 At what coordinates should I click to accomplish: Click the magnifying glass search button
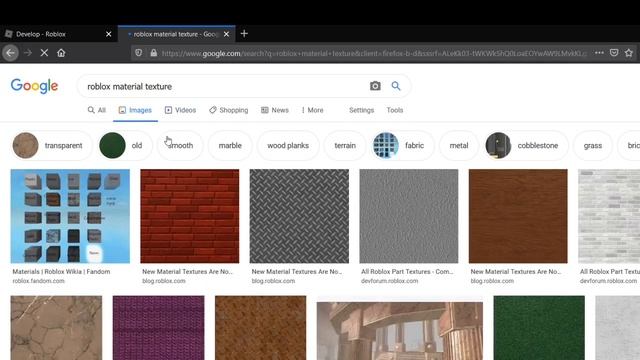pos(396,86)
